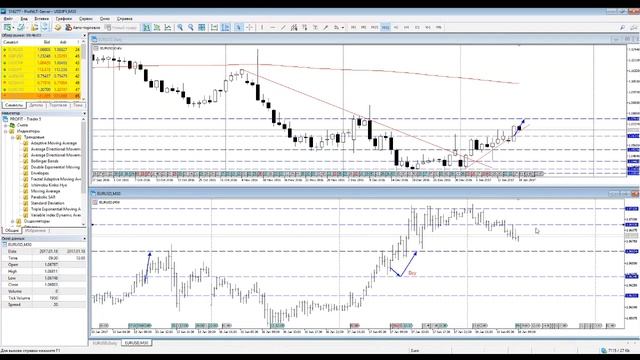
Task: Switch to Избранное tab in Navigator
Action: pos(37,231)
